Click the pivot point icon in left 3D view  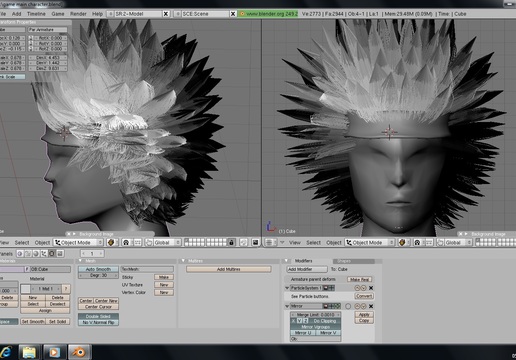[x=126, y=243]
